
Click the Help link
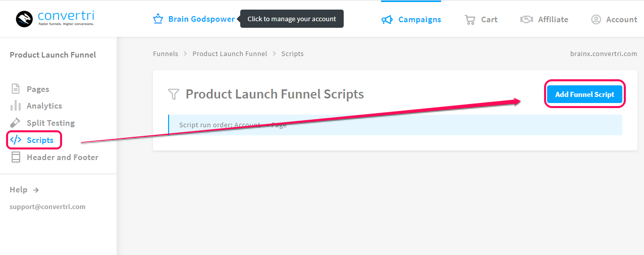click(x=19, y=190)
